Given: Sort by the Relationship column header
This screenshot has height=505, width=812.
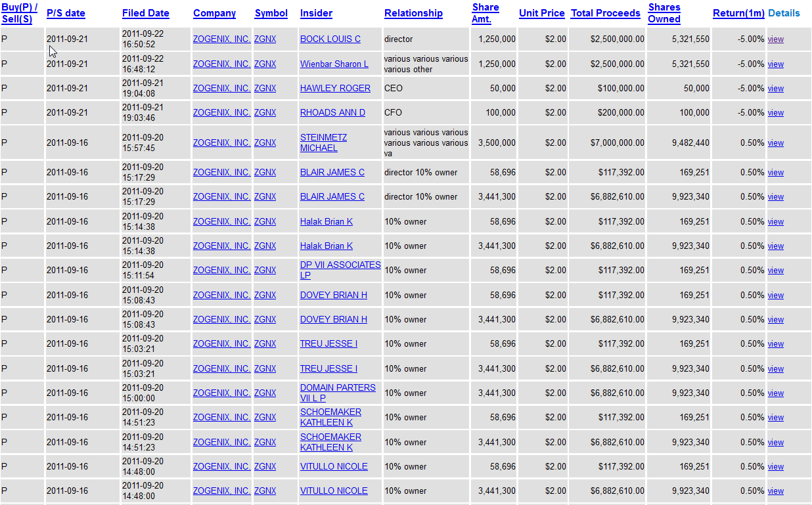Looking at the screenshot, I should (x=413, y=12).
